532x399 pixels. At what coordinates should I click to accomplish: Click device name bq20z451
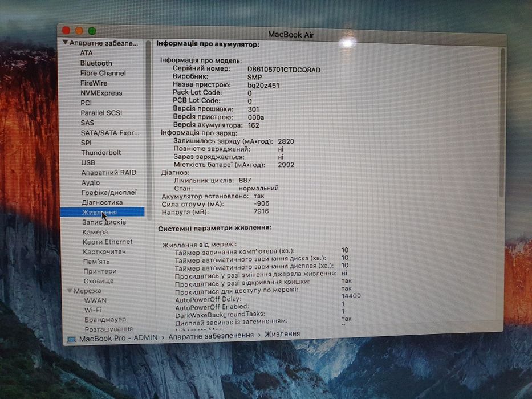263,85
